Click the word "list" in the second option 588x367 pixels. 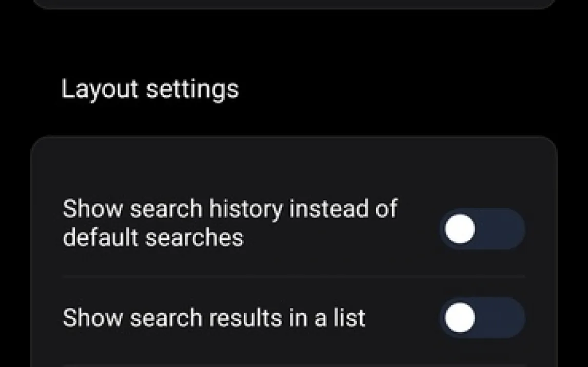click(x=348, y=318)
